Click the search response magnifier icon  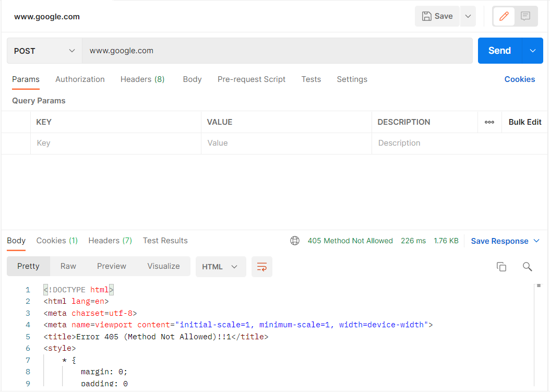click(527, 267)
